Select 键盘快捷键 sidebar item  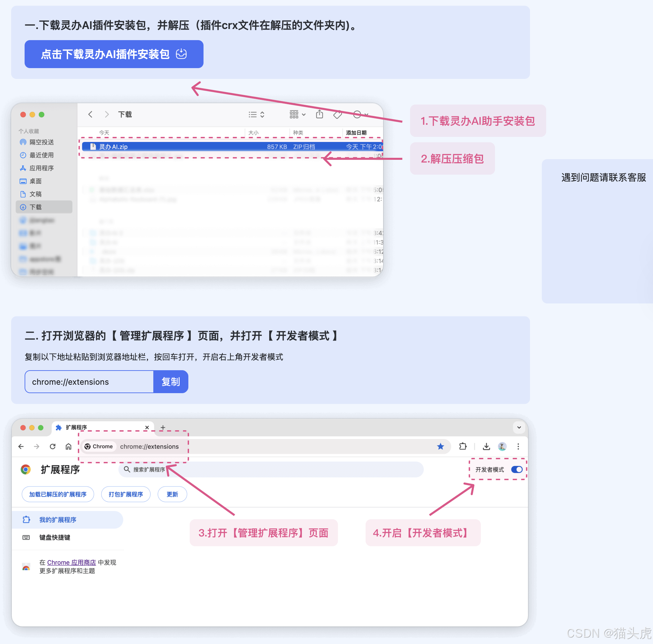pos(55,537)
